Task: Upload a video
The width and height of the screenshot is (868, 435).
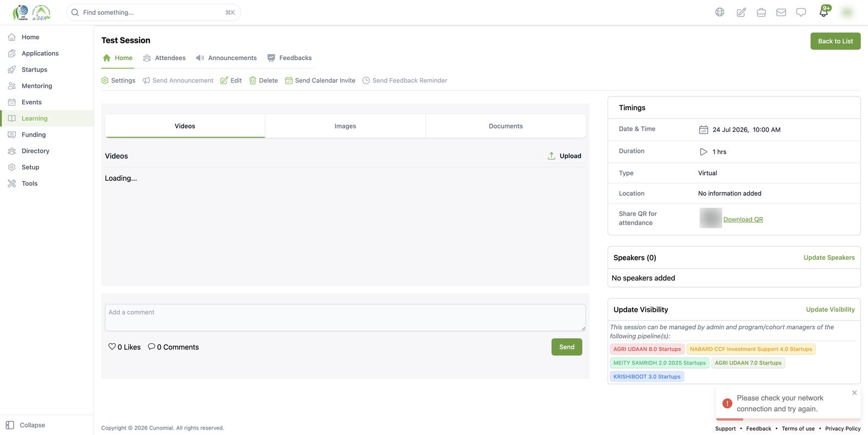Action: coord(564,156)
